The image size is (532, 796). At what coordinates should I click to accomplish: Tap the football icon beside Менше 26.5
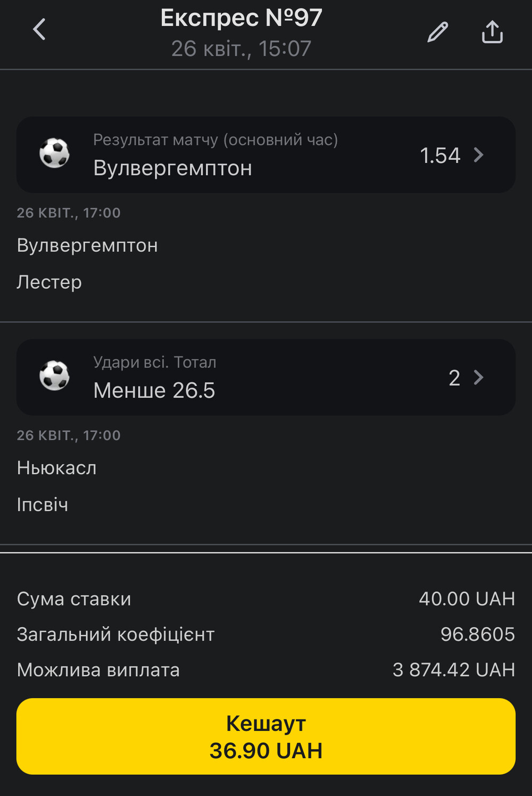(54, 376)
